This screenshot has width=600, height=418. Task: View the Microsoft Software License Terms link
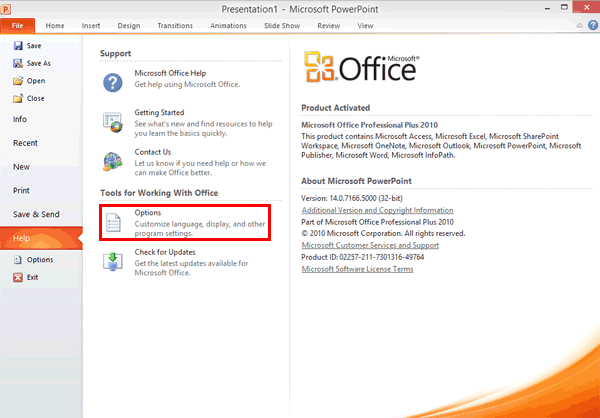(x=357, y=269)
